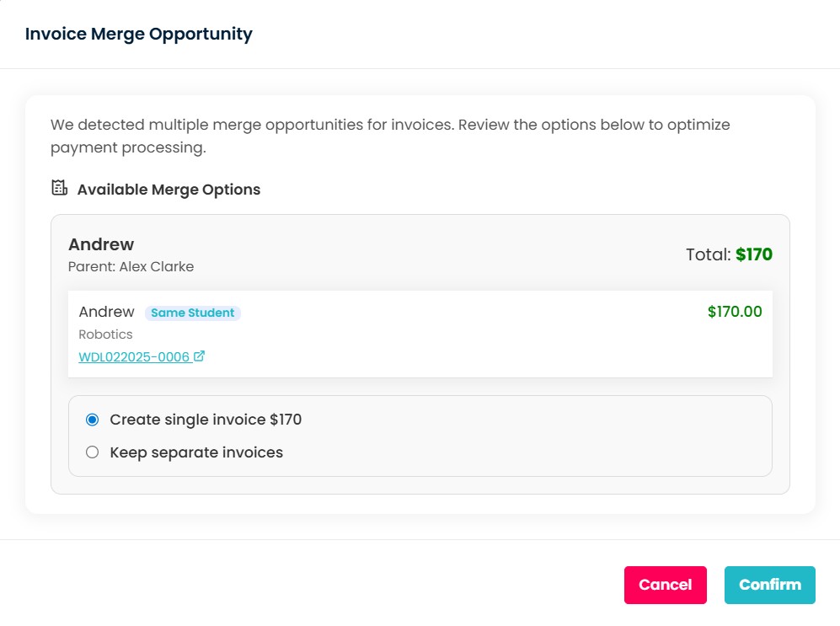The height and width of the screenshot is (626, 840).
Task: Click the "Total:" label text
Action: [x=708, y=254]
